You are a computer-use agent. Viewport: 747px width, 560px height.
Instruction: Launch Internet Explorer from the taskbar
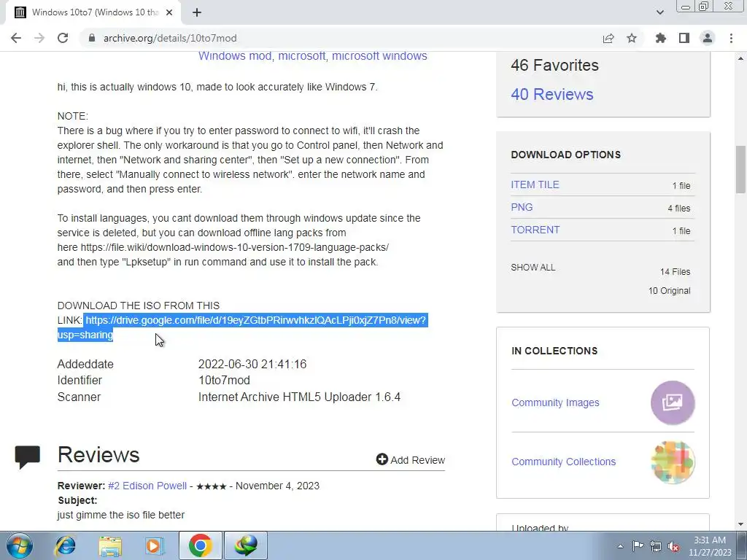pos(65,545)
